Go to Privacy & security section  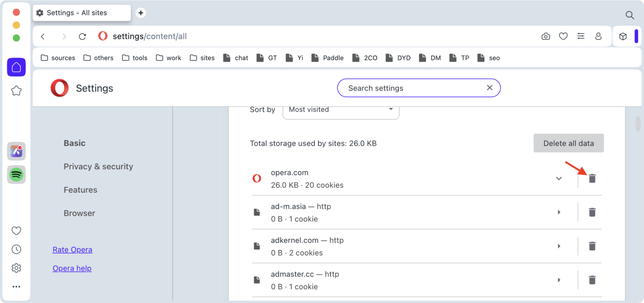(98, 167)
